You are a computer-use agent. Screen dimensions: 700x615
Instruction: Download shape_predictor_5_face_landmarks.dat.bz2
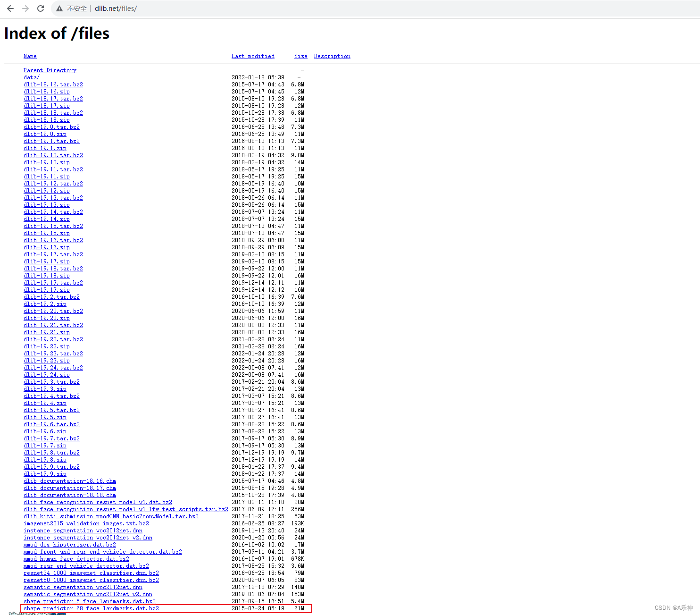[x=89, y=601]
